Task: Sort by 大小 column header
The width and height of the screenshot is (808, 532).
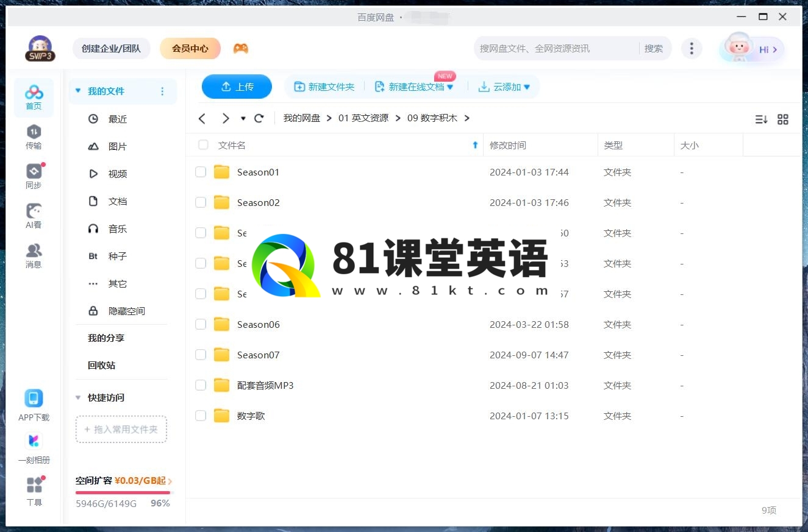Action: [689, 145]
